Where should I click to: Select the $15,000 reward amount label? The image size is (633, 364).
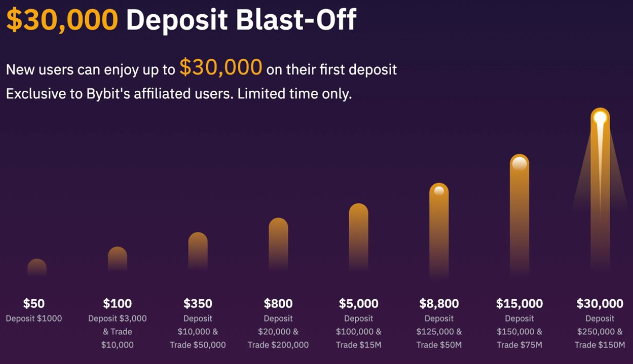tap(519, 304)
